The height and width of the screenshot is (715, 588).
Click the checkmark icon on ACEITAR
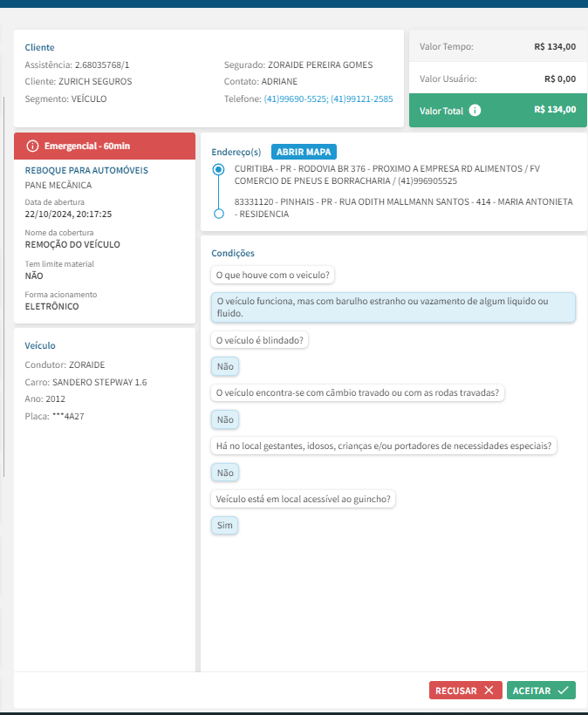(x=564, y=691)
